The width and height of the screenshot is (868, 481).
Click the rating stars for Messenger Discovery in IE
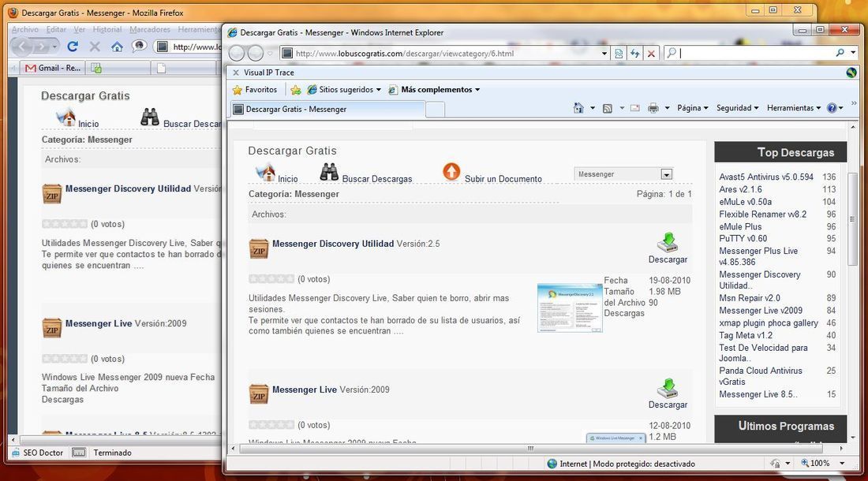[x=271, y=278]
